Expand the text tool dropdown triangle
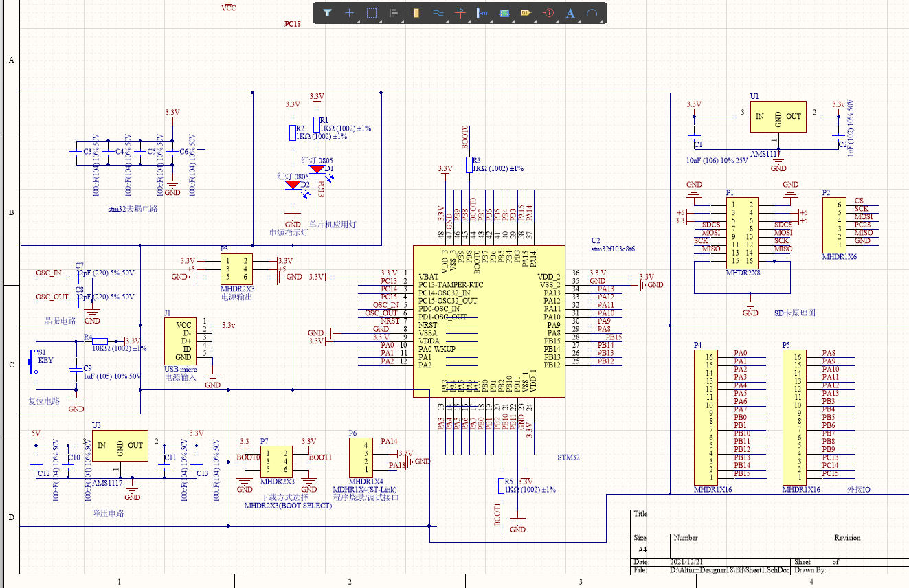The height and width of the screenshot is (588, 909). click(579, 21)
